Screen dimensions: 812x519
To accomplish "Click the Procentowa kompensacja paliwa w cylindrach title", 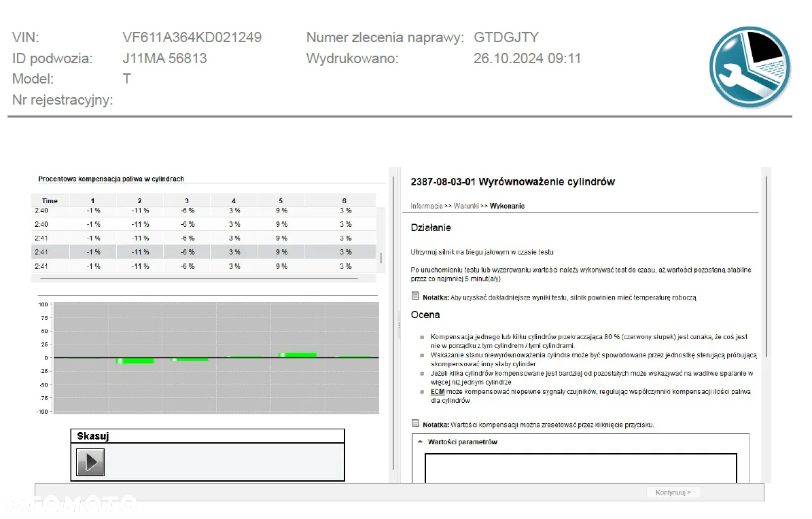I will (x=111, y=179).
